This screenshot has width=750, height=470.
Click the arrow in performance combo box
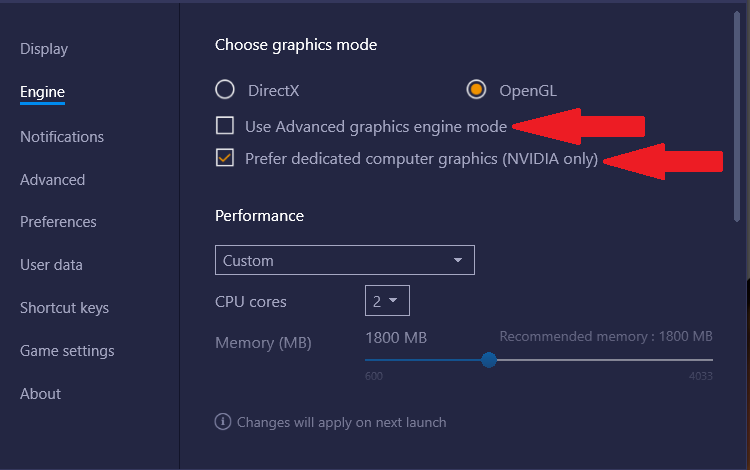pos(458,260)
